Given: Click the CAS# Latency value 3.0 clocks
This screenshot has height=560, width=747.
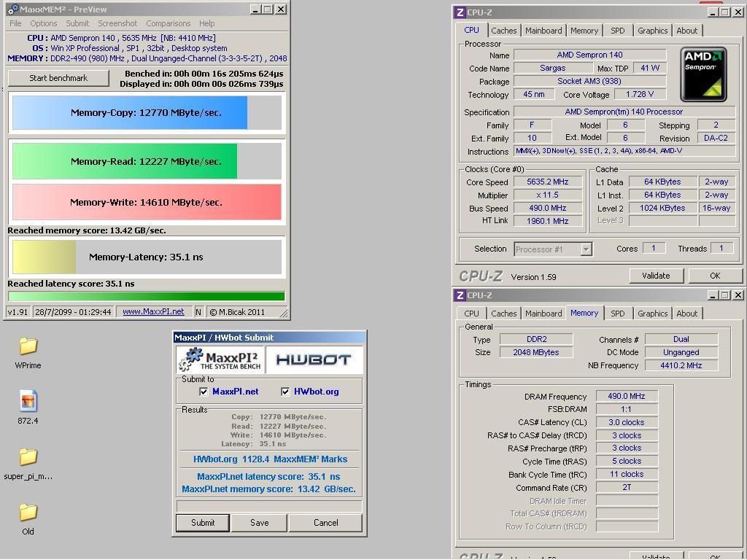Looking at the screenshot, I should pos(627,422).
